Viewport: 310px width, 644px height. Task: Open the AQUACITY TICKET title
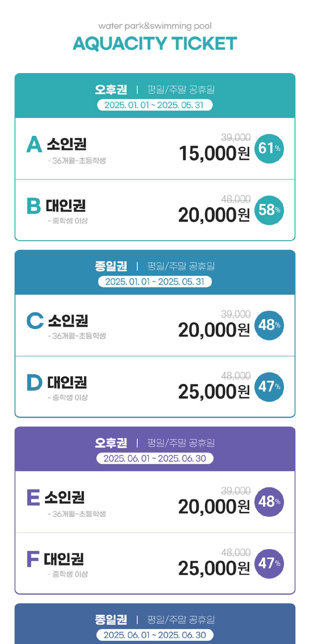tap(155, 44)
